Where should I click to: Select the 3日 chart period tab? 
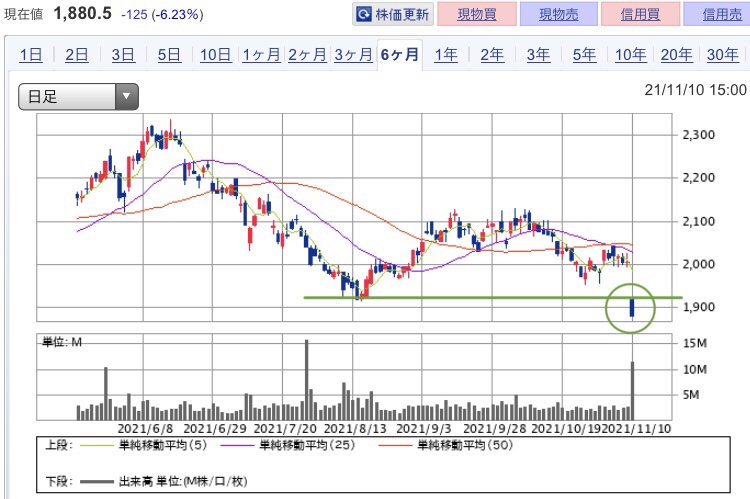(x=123, y=55)
